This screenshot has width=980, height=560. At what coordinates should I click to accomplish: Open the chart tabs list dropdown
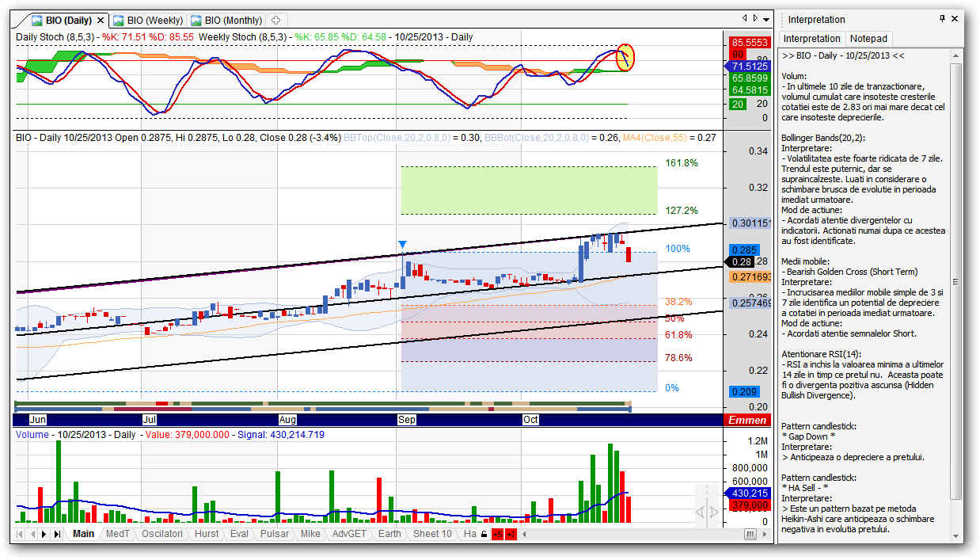click(x=765, y=18)
